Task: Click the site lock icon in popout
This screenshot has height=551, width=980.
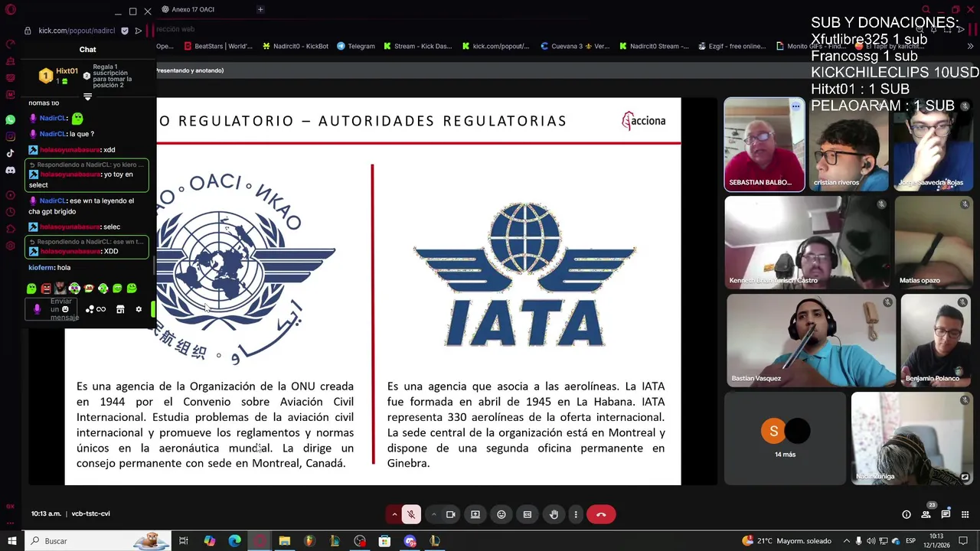Action: [28, 31]
